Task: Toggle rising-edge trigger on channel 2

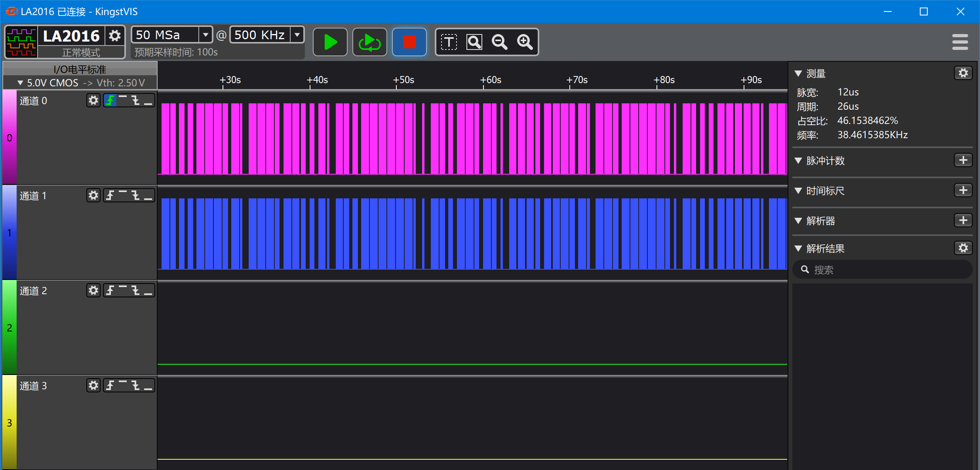Action: tap(110, 290)
